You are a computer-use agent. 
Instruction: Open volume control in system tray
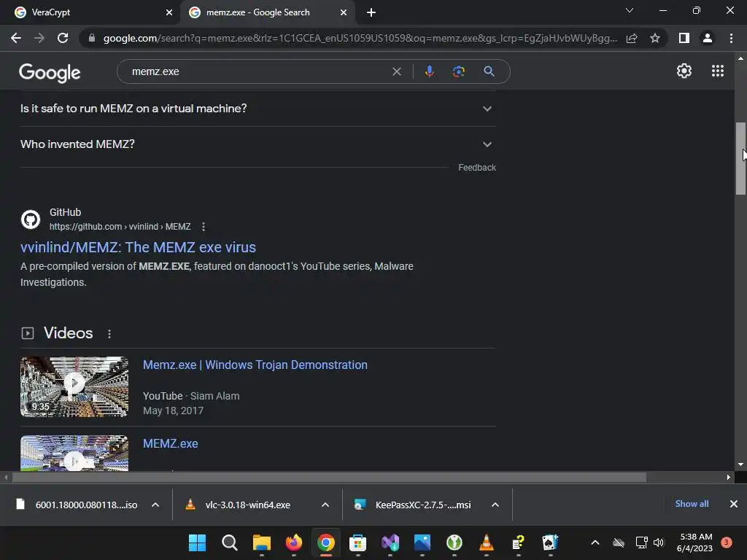(659, 542)
